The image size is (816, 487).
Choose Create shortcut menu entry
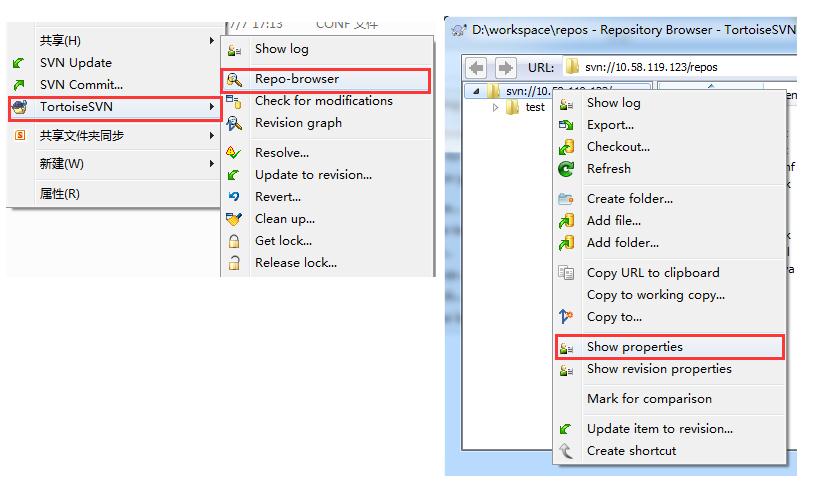point(670,451)
